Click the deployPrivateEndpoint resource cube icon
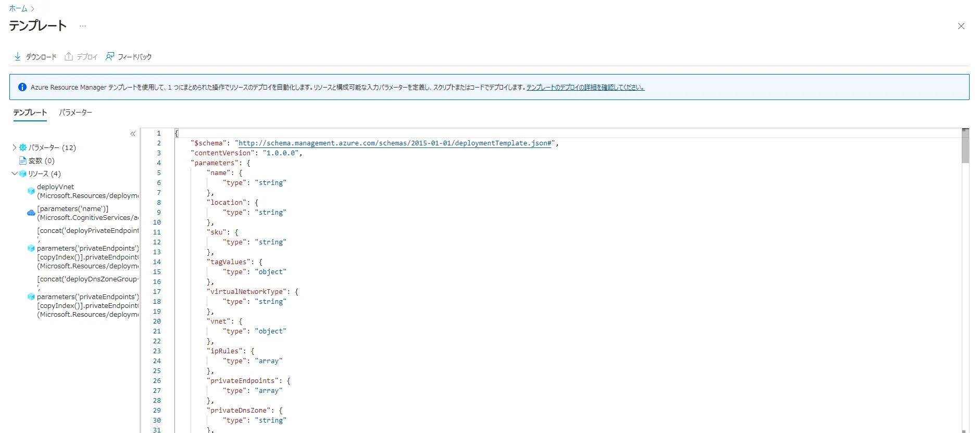 coord(31,248)
